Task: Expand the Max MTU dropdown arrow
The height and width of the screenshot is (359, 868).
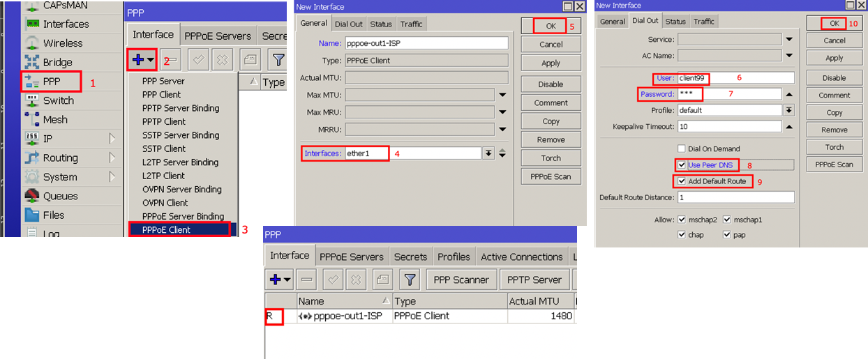Action: coord(502,95)
